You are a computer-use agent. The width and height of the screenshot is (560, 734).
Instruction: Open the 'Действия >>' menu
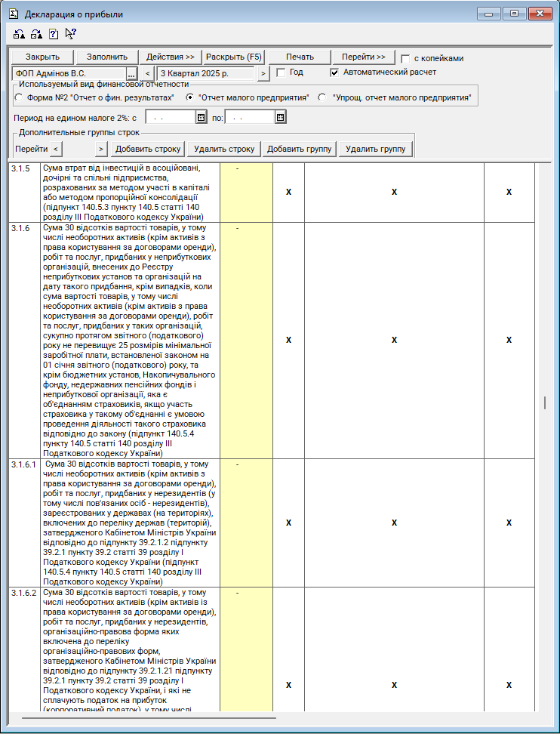tap(171, 57)
